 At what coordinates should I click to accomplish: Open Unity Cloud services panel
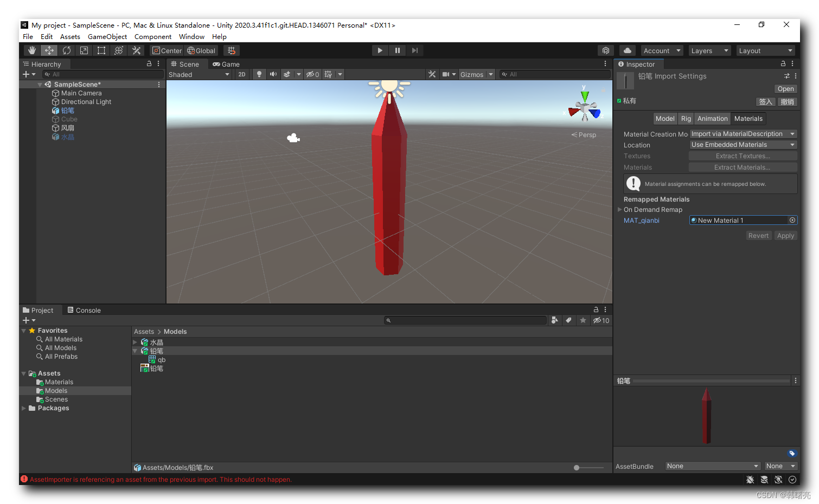(627, 50)
